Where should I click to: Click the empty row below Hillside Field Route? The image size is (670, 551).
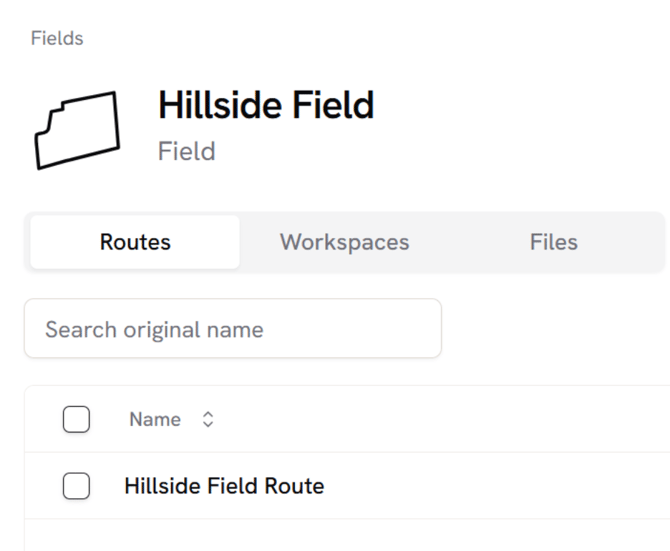coord(346,535)
